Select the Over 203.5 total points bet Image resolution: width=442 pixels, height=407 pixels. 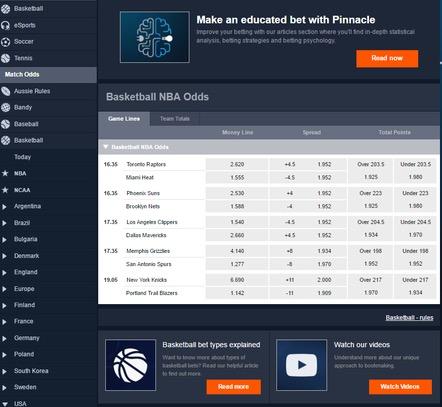point(371,171)
